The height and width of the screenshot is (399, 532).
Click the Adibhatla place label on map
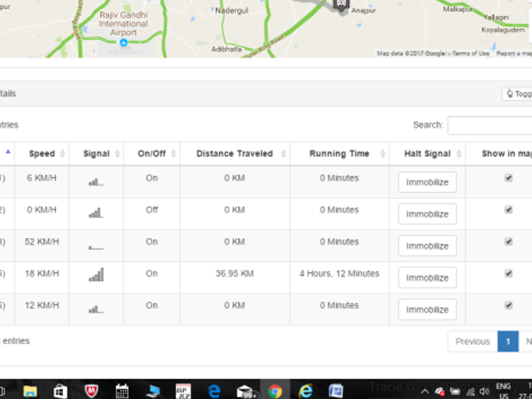227,49
